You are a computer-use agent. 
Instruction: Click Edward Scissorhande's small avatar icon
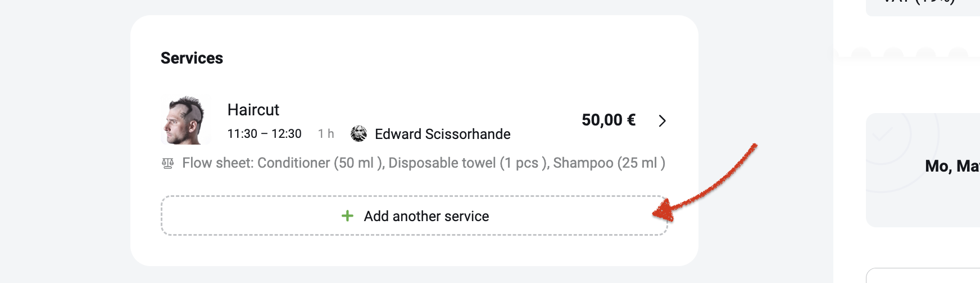tap(359, 134)
